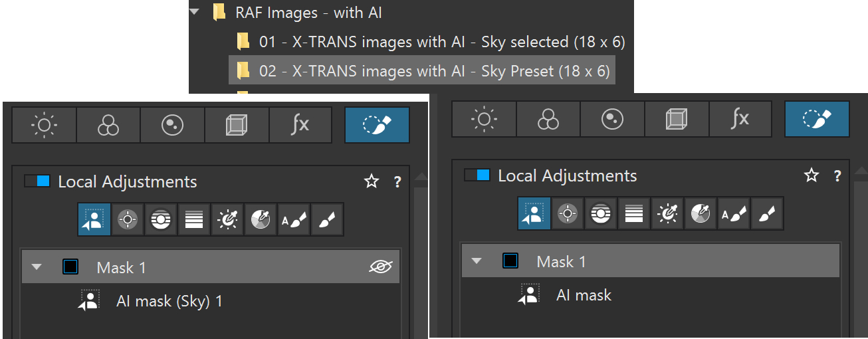This screenshot has height=339, width=868.
Task: Turn off the Local Adjustments switch in the right panel
Action: [x=477, y=175]
